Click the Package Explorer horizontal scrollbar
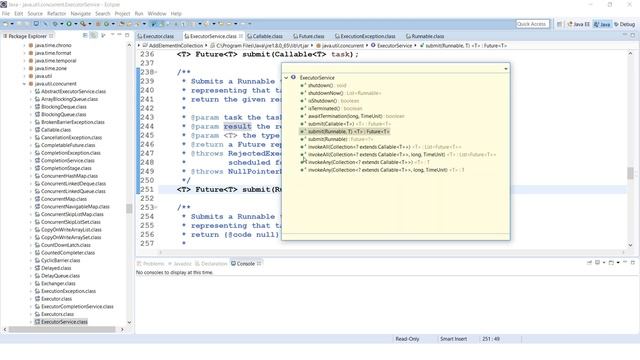Image resolution: width=640 pixels, height=360 pixels. click(x=62, y=329)
